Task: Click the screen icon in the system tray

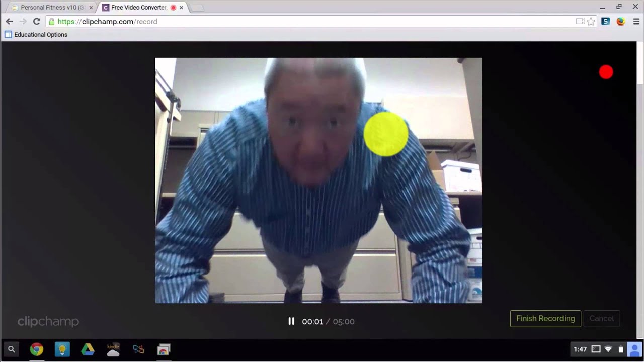Action: 596,349
